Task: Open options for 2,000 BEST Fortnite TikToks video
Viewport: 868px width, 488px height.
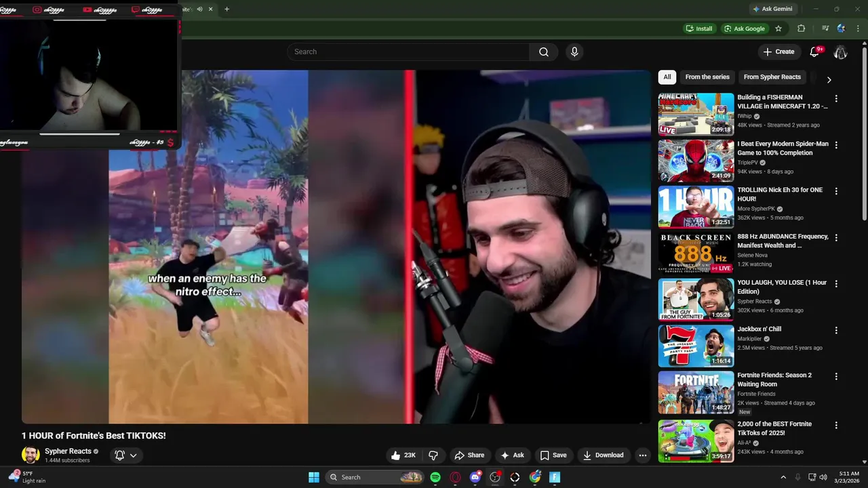Action: click(x=836, y=426)
